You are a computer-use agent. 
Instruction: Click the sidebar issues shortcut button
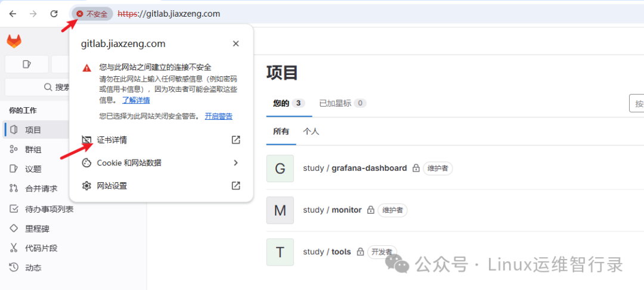coord(27,64)
